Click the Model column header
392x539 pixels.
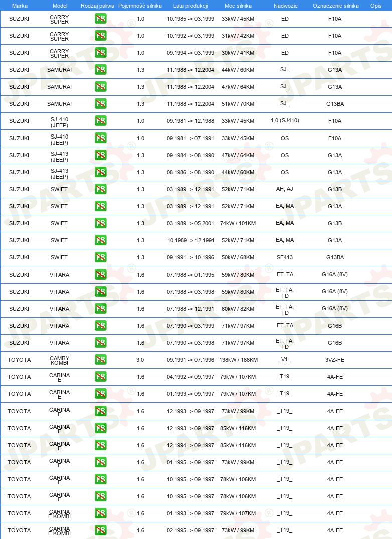(60, 6)
